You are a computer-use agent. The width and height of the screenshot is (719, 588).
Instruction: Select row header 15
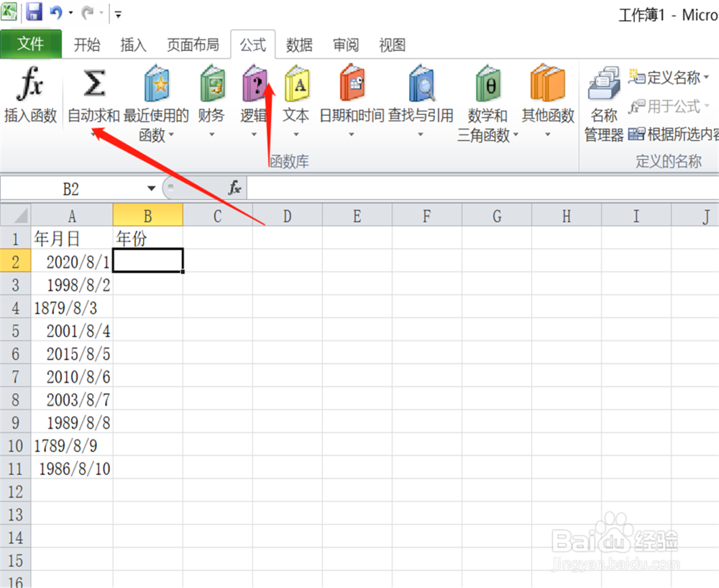16,560
